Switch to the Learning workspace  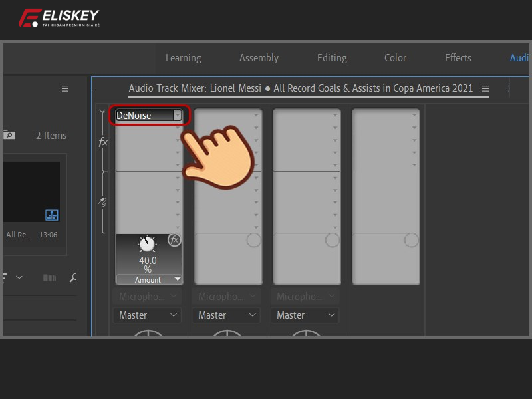[183, 58]
